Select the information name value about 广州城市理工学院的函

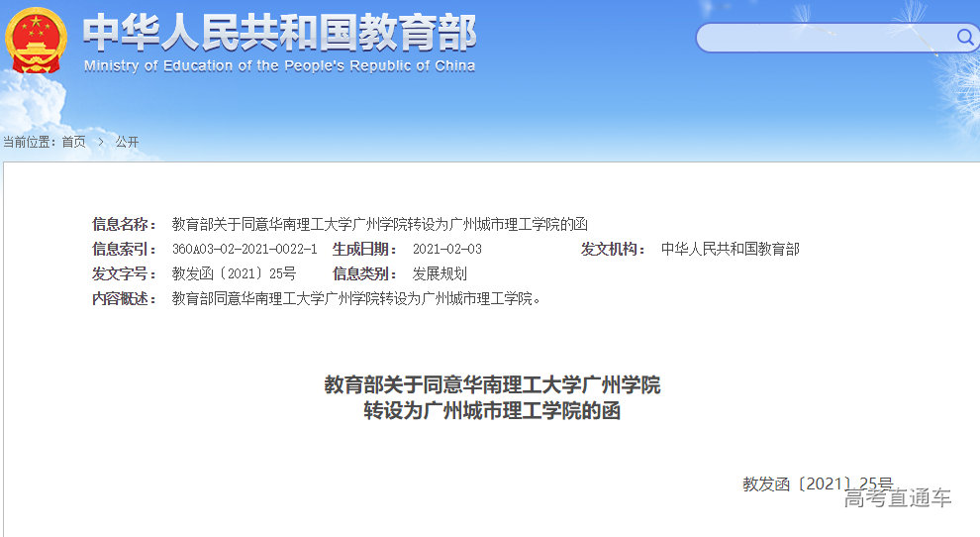(x=380, y=224)
